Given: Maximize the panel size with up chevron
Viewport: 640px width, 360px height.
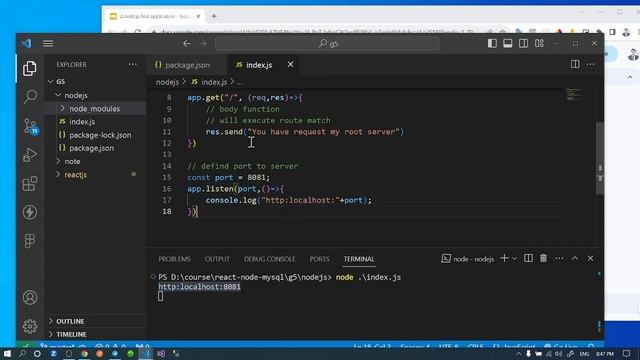Looking at the screenshot, I should pyautogui.click(x=575, y=258).
